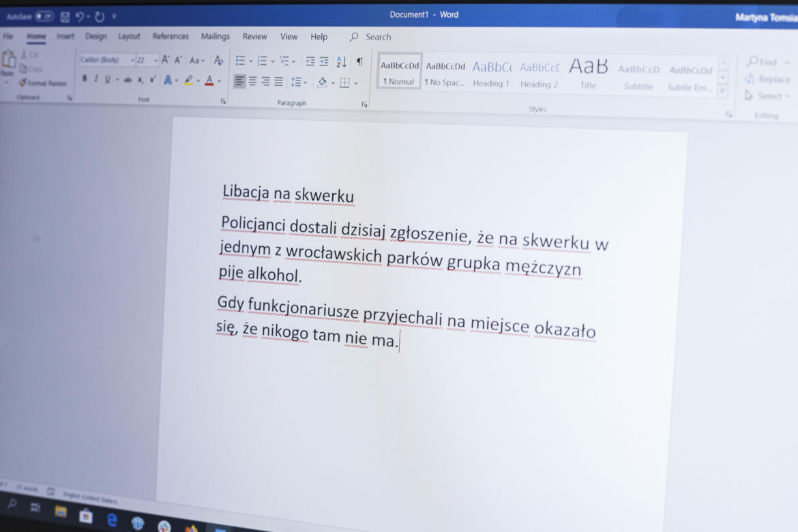
Task: Open the File tab
Action: 8,36
